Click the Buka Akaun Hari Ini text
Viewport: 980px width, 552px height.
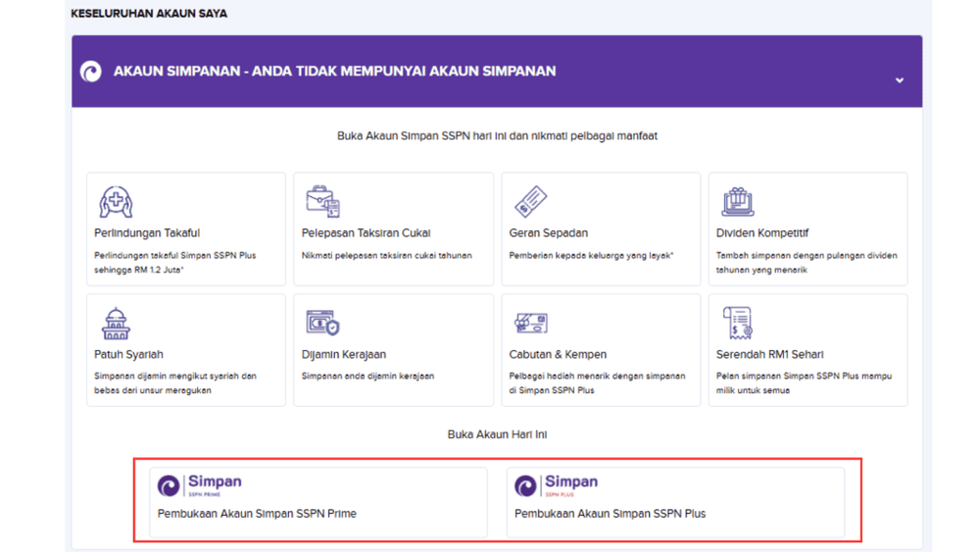click(x=497, y=434)
